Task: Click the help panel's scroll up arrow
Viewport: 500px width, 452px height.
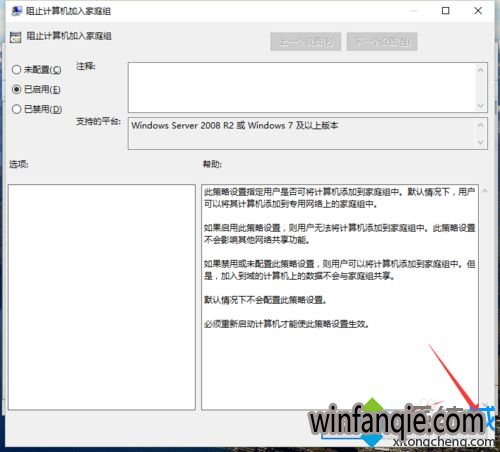Action: click(x=485, y=191)
